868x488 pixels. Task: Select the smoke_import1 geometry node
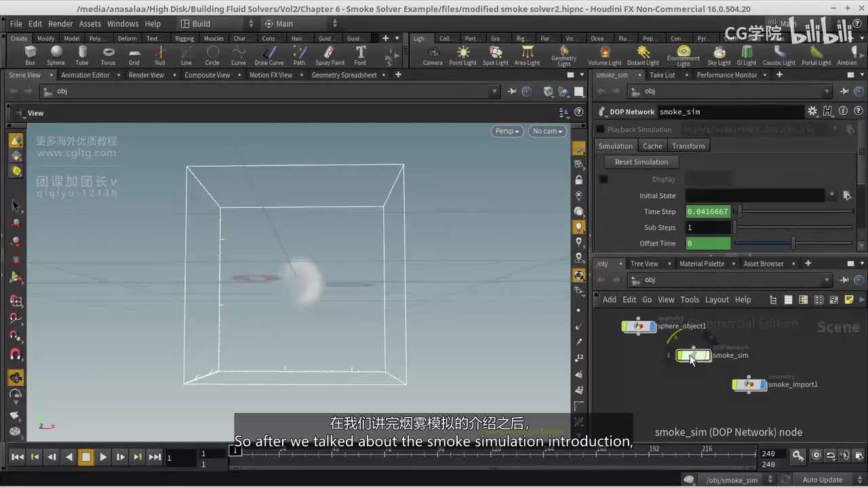[749, 385]
